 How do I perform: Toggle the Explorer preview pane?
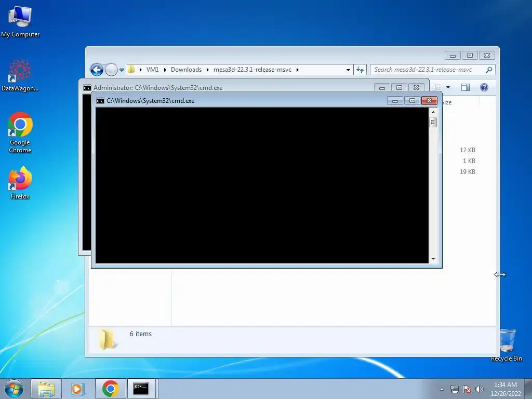point(465,87)
